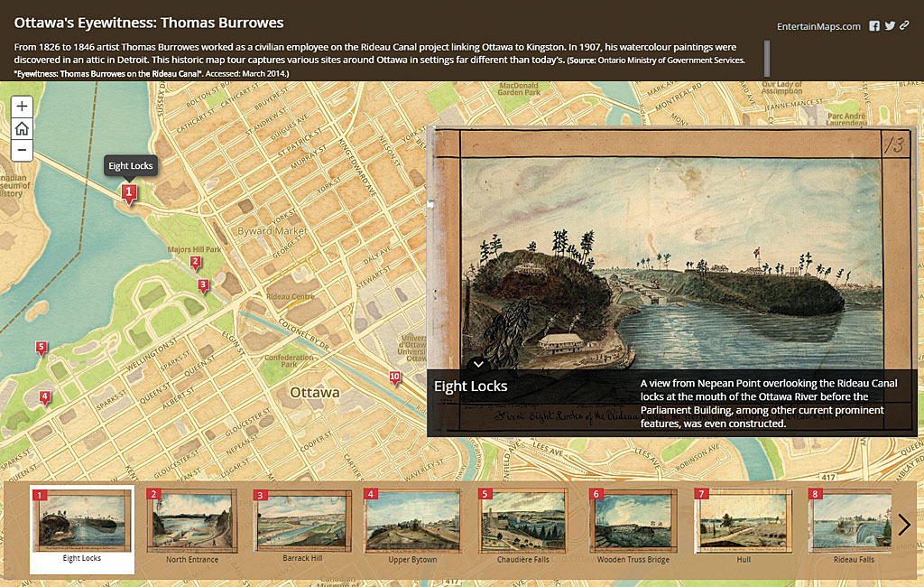Zoom out of the map
Image resolution: width=924 pixels, height=587 pixels.
[x=22, y=151]
